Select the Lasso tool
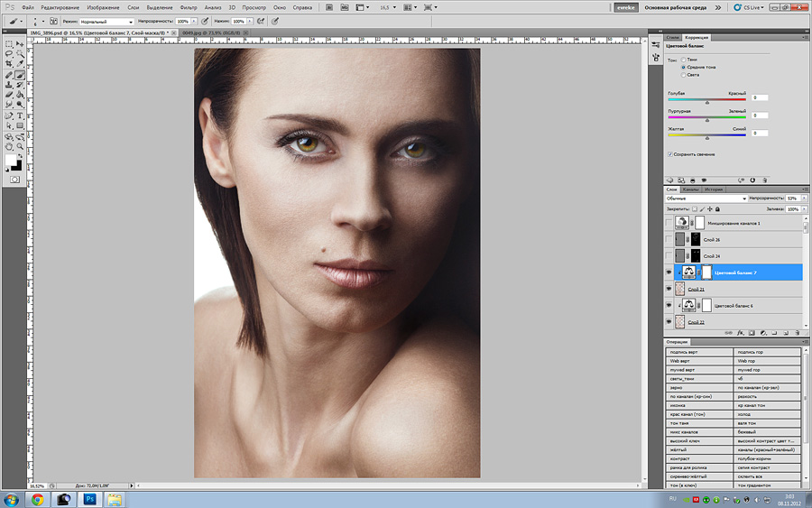Screen dimensions: 812x508 pyautogui.click(x=9, y=54)
